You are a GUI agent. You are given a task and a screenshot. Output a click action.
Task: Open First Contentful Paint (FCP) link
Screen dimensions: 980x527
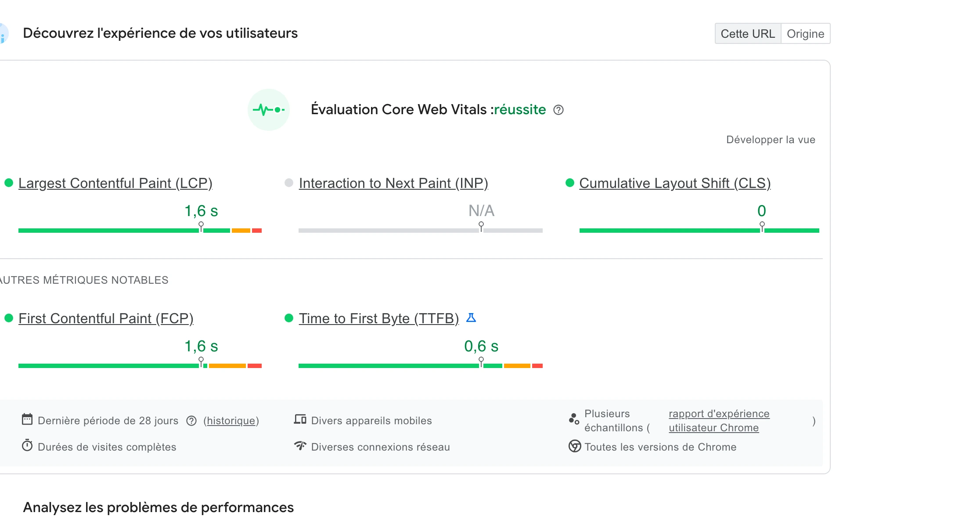[x=106, y=318]
